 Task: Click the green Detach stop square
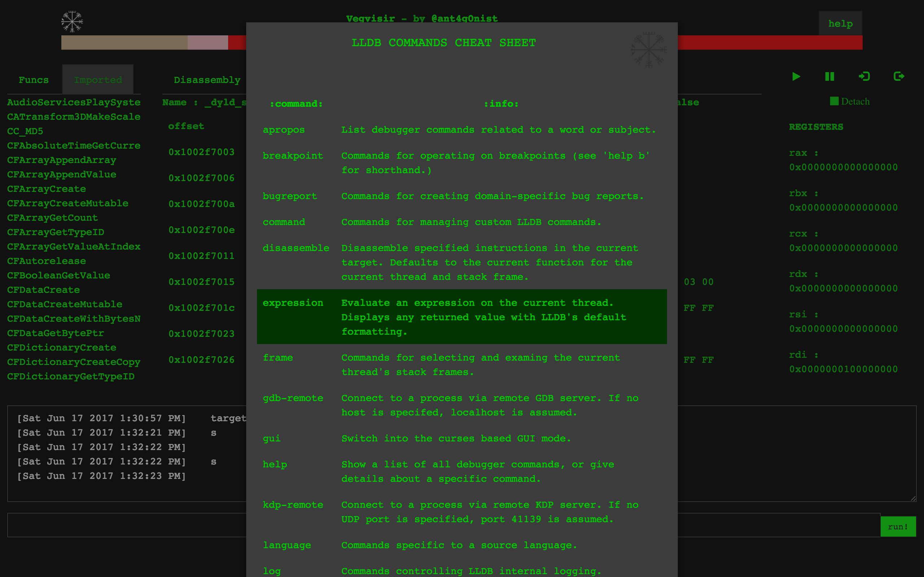point(834,101)
